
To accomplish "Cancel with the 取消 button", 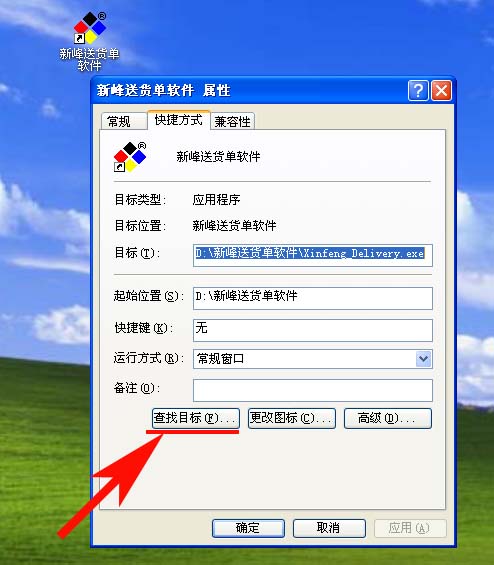I will point(329,528).
